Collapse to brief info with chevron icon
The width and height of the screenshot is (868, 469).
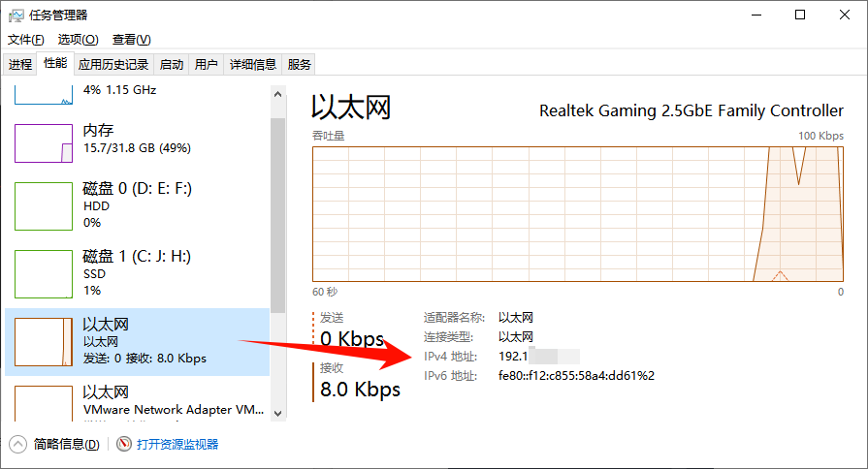coord(17,444)
